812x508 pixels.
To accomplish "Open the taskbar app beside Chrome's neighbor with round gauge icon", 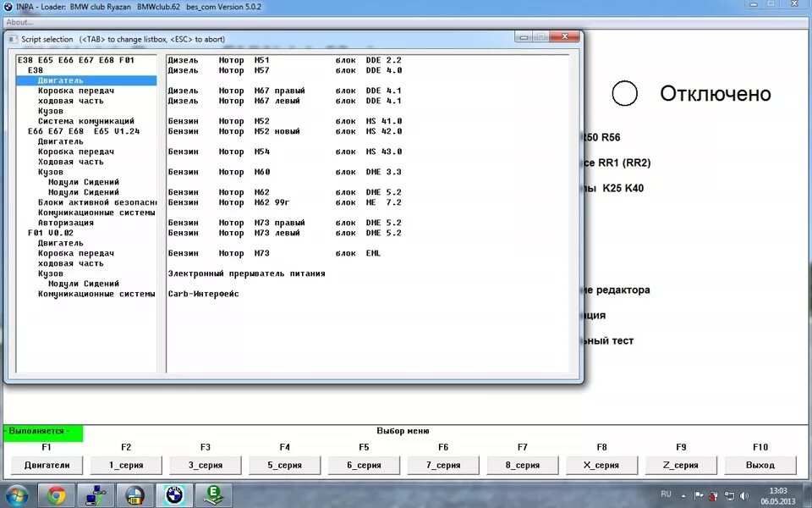I will [x=134, y=495].
